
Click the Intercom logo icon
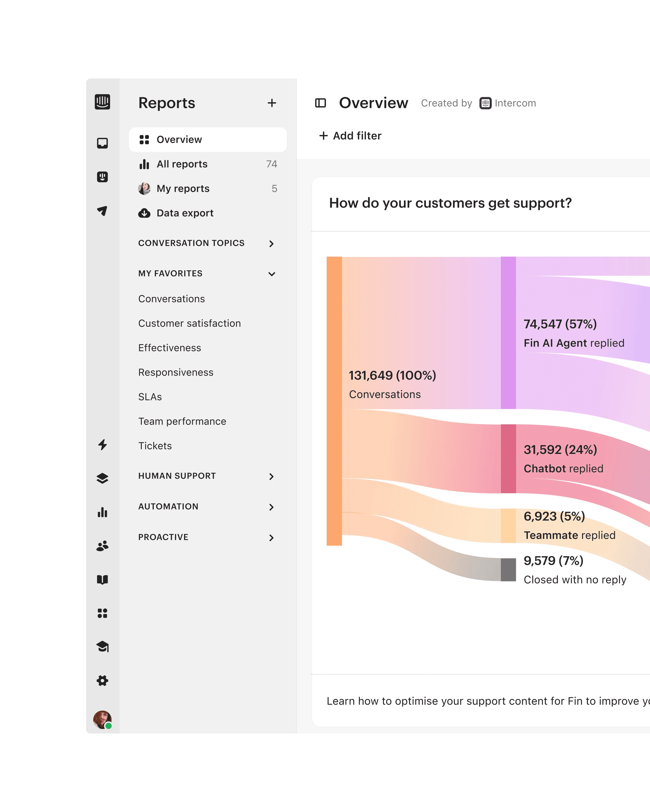coord(102,102)
